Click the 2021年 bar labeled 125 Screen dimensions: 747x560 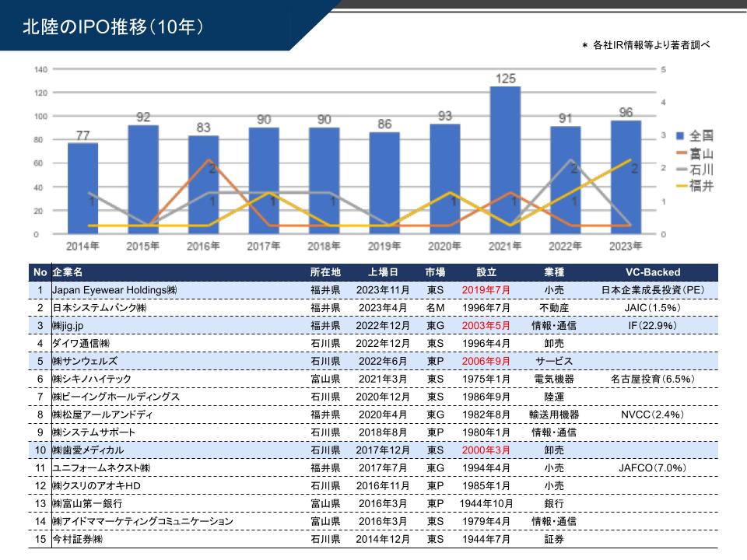point(506,160)
